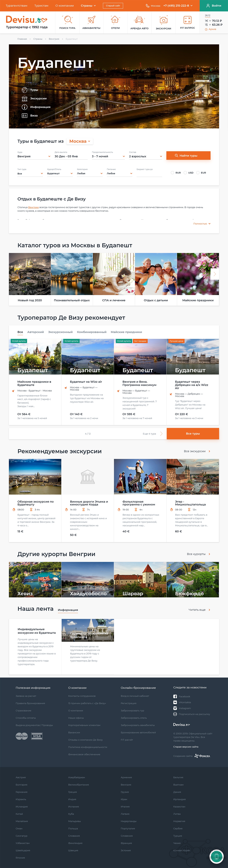228x868 pixels.
Task: Show next tour catalog slide arrow
Action: [214, 274]
